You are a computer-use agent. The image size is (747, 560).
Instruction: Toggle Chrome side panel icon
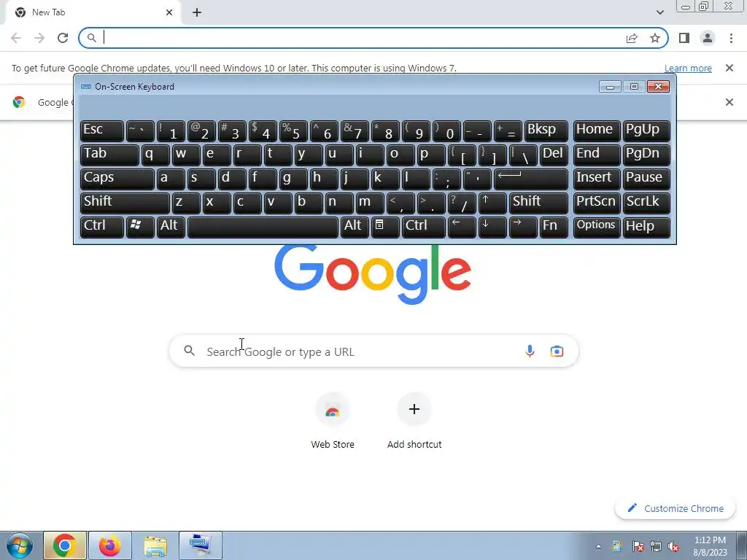click(684, 38)
